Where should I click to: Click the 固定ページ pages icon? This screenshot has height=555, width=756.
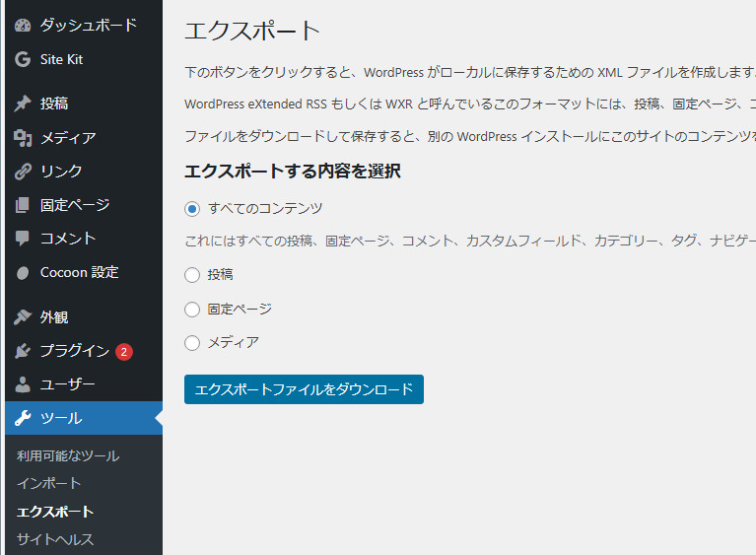[23, 205]
